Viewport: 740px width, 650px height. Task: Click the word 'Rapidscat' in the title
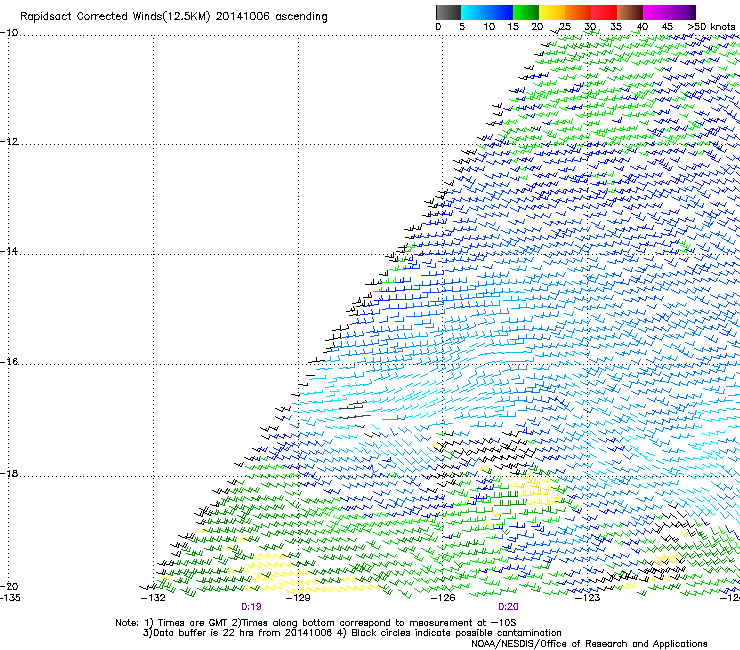click(x=46, y=17)
